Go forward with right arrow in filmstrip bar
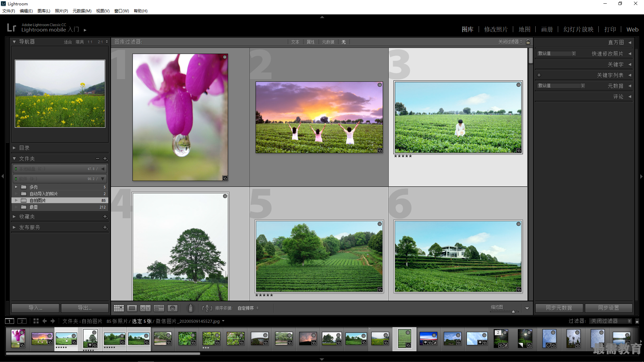The width and height of the screenshot is (644, 362). 53,321
